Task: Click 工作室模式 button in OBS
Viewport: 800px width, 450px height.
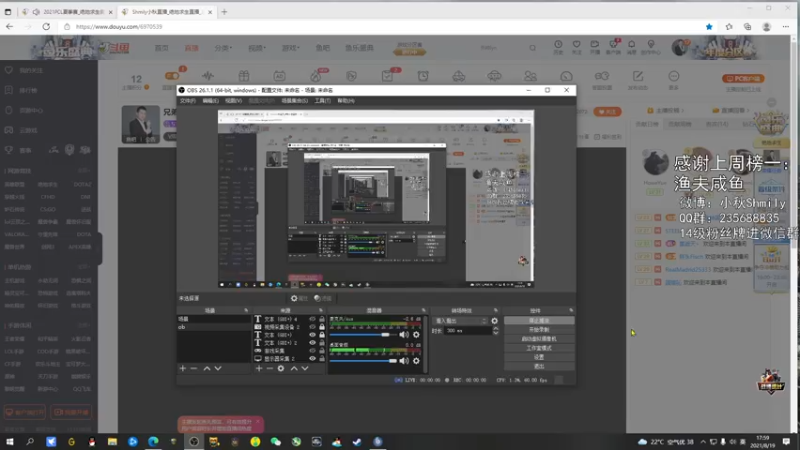Action: click(x=539, y=348)
